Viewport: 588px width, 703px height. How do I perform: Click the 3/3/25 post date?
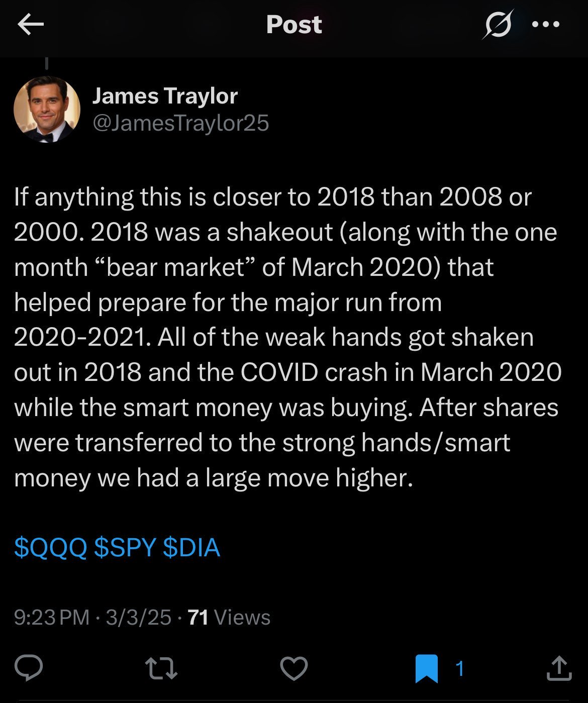(x=139, y=617)
